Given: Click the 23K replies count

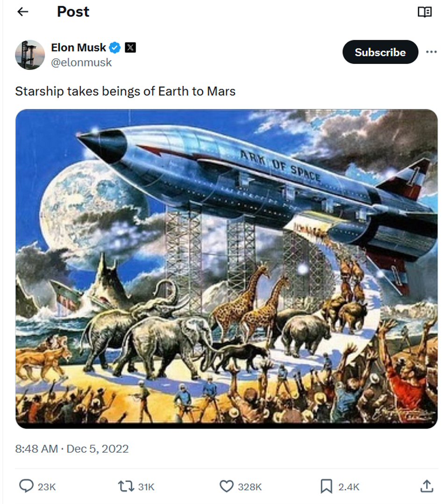Looking at the screenshot, I should [x=47, y=487].
